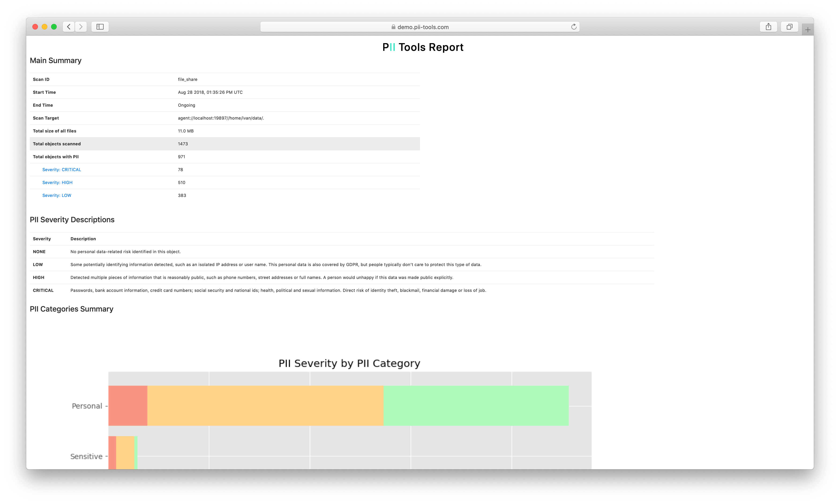Open the Severity: HIGH link
This screenshot has width=840, height=504.
pyautogui.click(x=57, y=182)
